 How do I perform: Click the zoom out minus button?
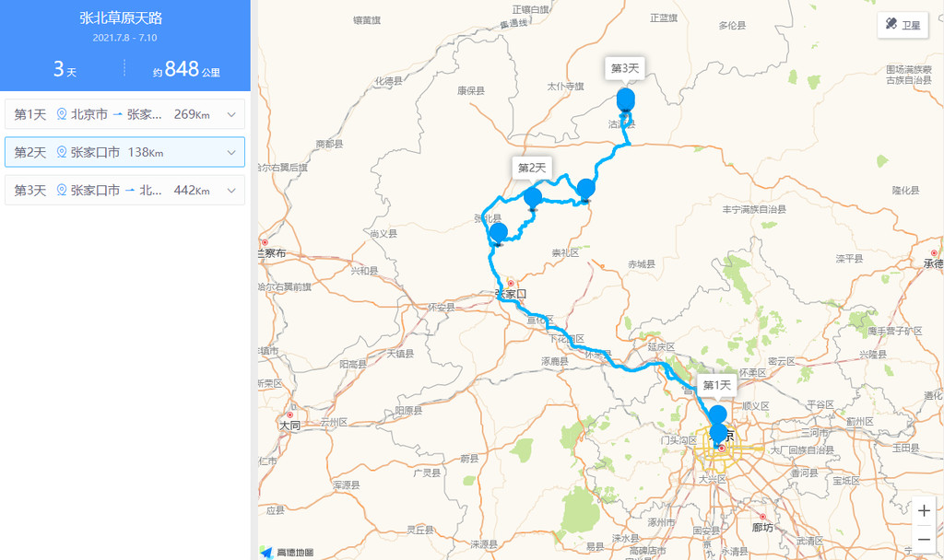coord(924,540)
